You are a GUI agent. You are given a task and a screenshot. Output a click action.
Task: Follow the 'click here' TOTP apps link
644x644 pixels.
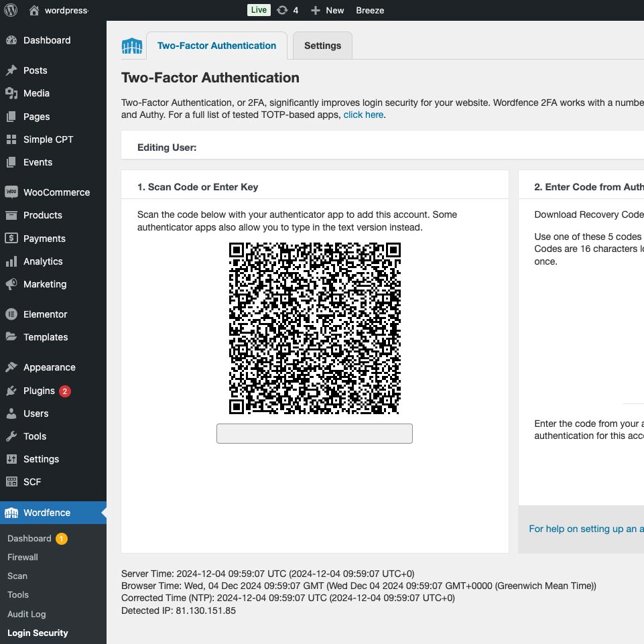[x=363, y=115]
